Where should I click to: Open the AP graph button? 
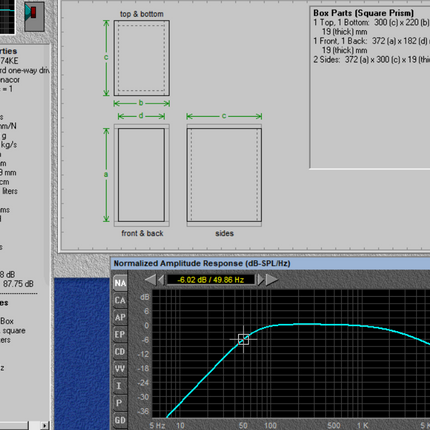click(x=120, y=317)
